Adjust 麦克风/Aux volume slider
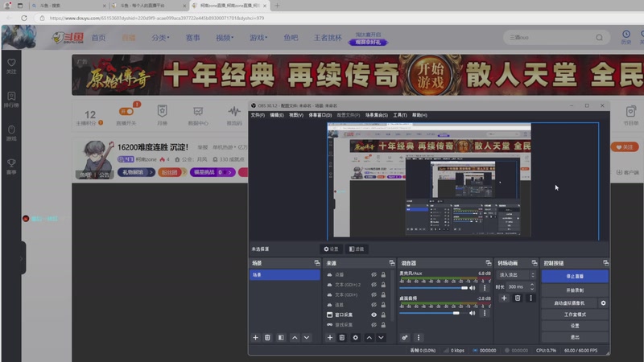Image resolution: width=644 pixels, height=362 pixels. pos(434,288)
